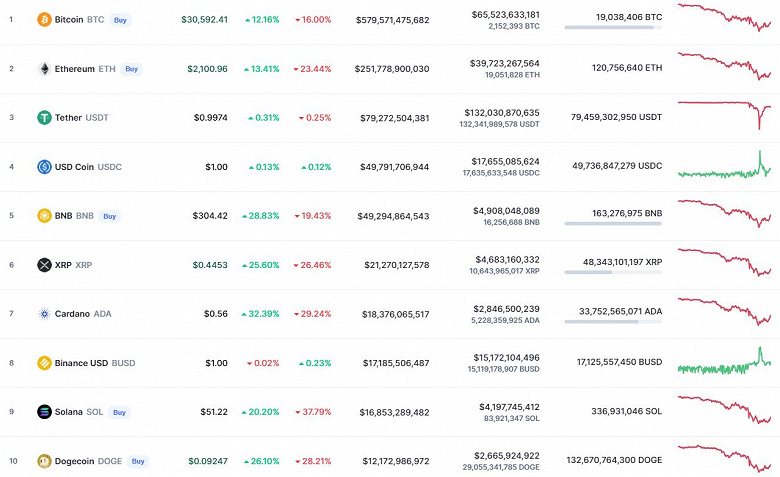
Task: Open USD Coin's green sparkline chart
Action: 725,167
